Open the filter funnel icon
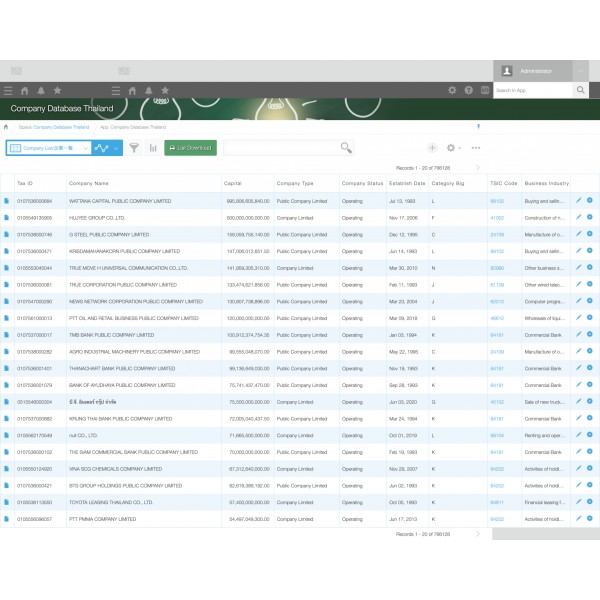600x600 pixels. tap(134, 148)
